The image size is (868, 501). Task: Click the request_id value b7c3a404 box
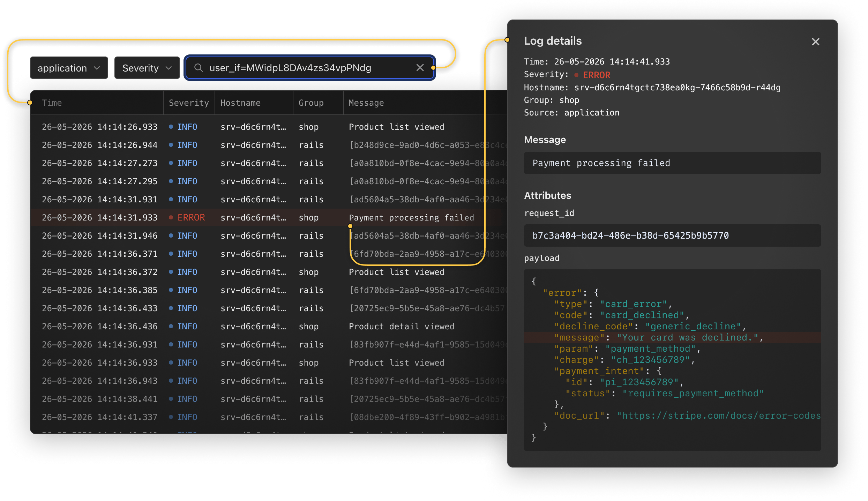(672, 235)
